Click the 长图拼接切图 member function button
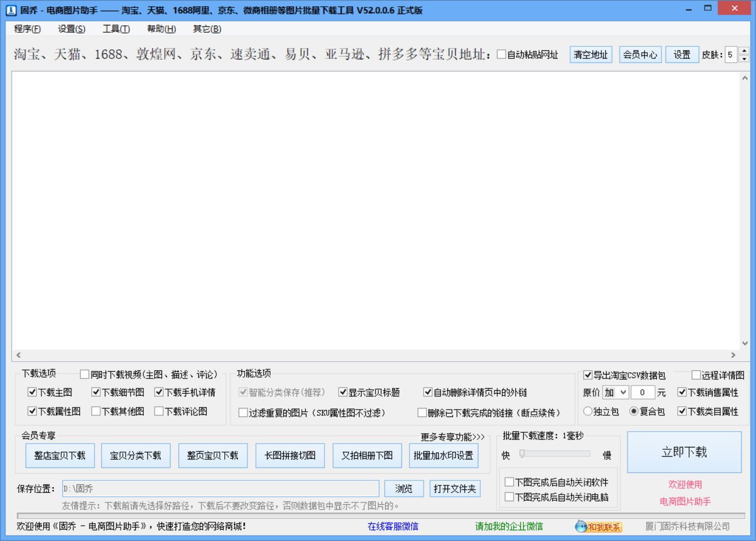 click(x=290, y=455)
